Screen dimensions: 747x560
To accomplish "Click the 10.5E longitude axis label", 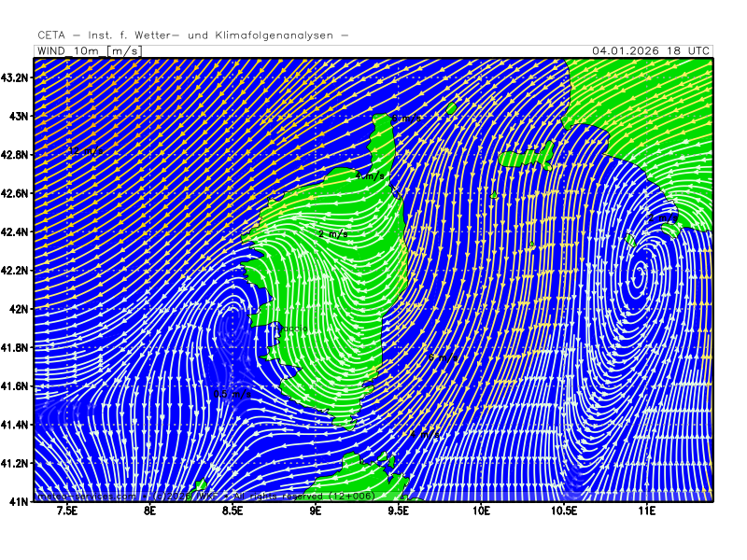I will (563, 511).
